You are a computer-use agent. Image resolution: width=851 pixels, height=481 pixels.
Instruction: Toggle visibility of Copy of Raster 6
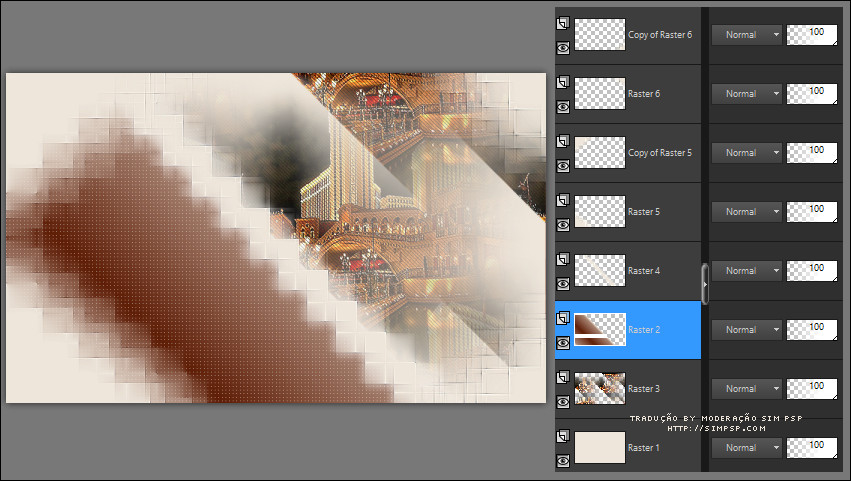coord(564,47)
